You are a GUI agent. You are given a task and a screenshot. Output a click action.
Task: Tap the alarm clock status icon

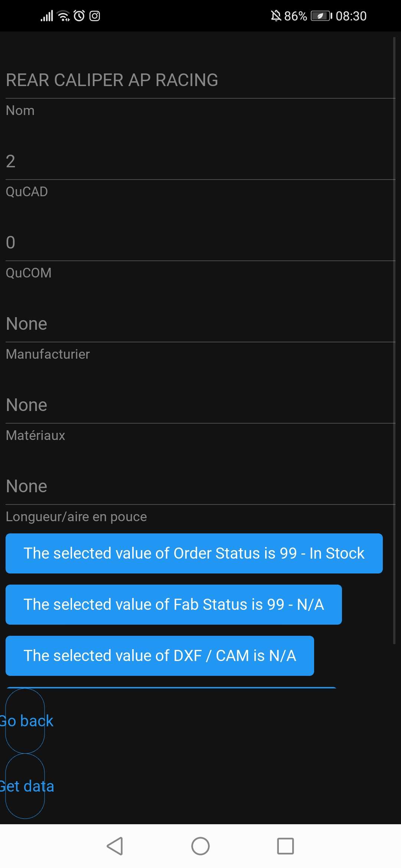click(79, 16)
